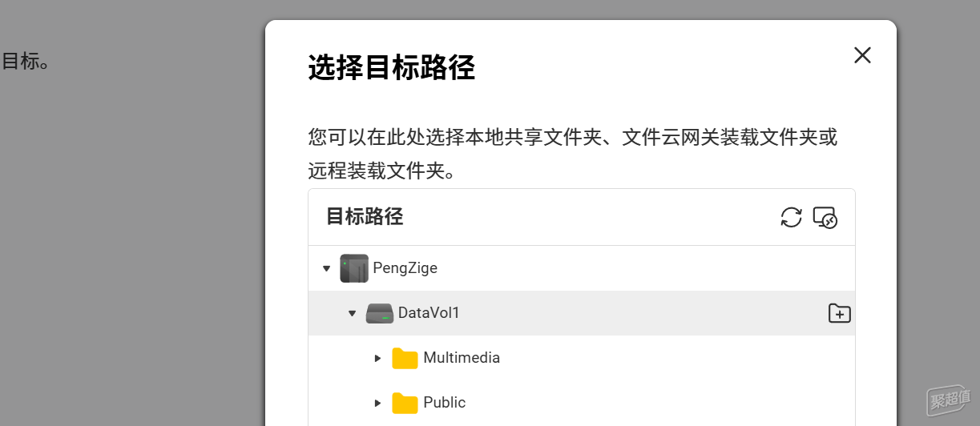Click the 聚超值 watermark logo
Screen dimensions: 980x426
point(950,396)
